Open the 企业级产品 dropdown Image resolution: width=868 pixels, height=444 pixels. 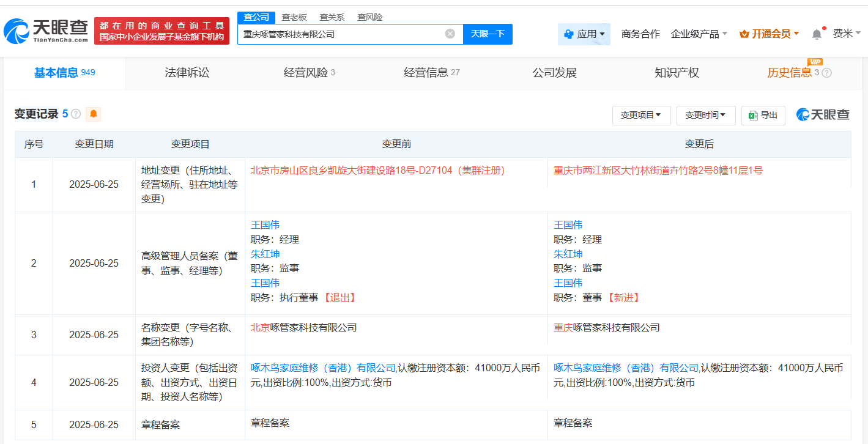pyautogui.click(x=699, y=34)
